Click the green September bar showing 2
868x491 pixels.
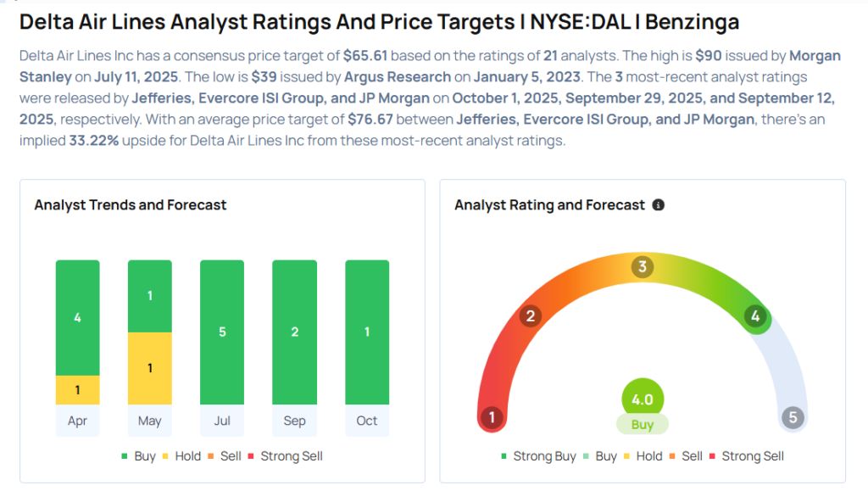pos(294,332)
